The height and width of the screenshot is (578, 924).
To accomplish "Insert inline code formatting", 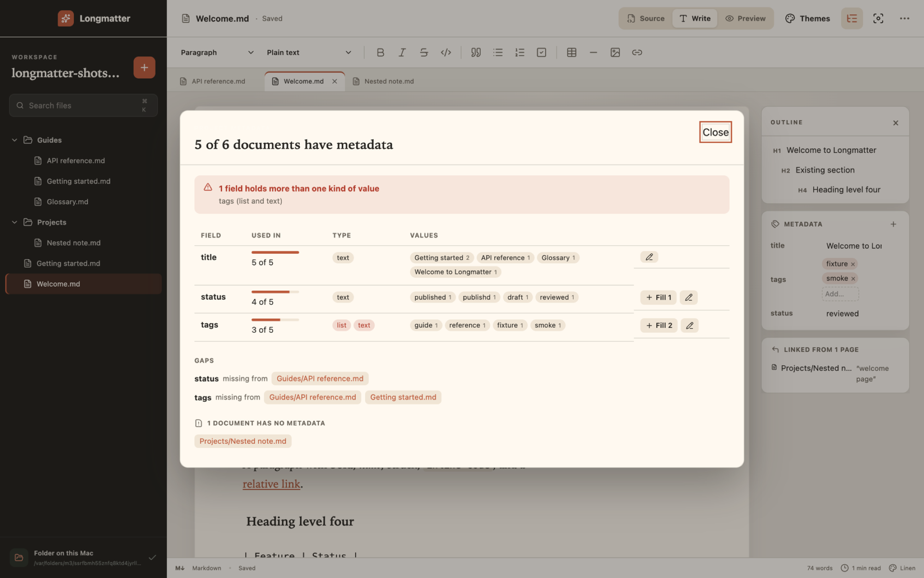I will pyautogui.click(x=446, y=52).
